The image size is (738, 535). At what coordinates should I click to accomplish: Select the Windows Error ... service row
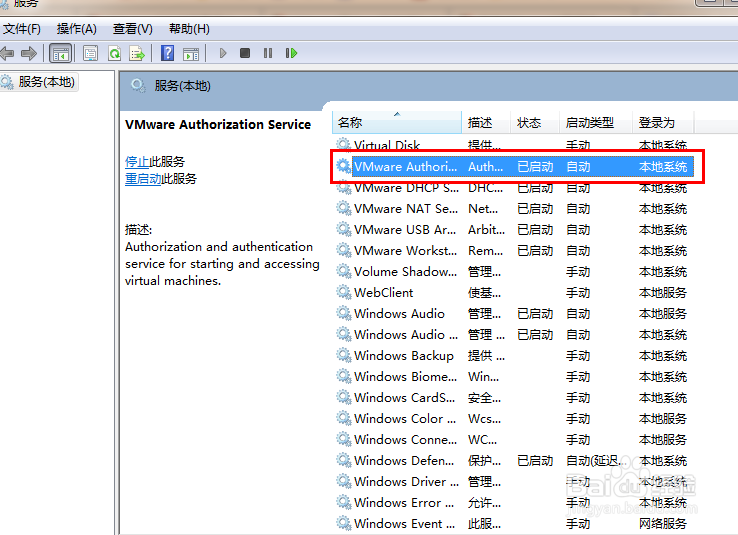(x=513, y=503)
